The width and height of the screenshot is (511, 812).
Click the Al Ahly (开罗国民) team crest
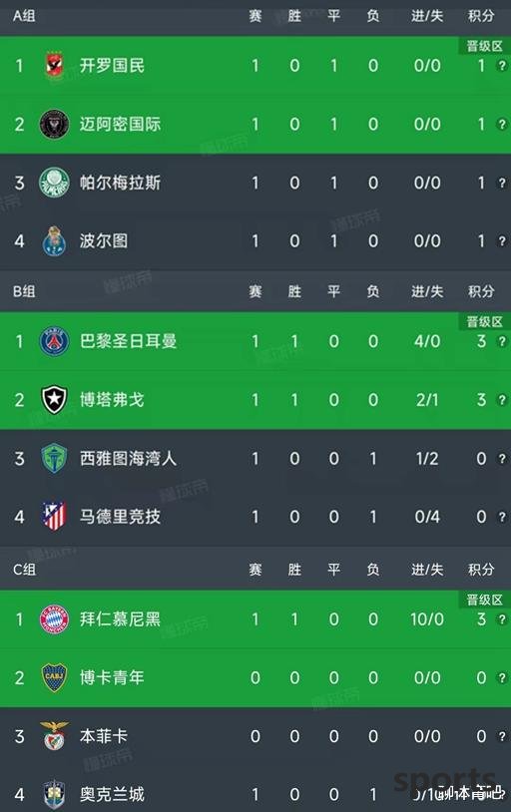pos(54,65)
